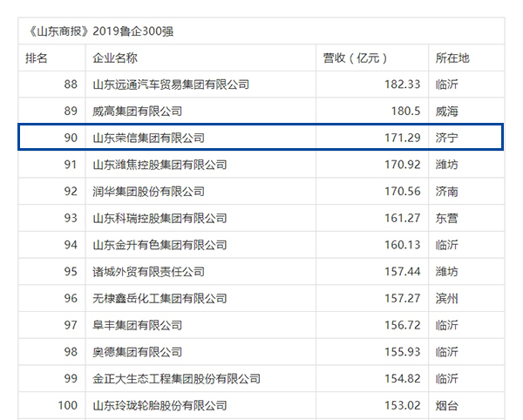
Task: Click the 所在地 column header
Action: [452, 58]
